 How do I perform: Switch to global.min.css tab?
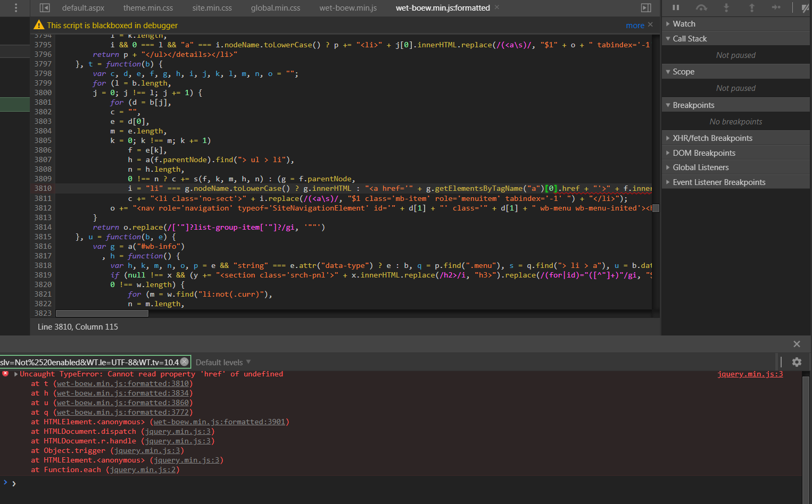276,8
